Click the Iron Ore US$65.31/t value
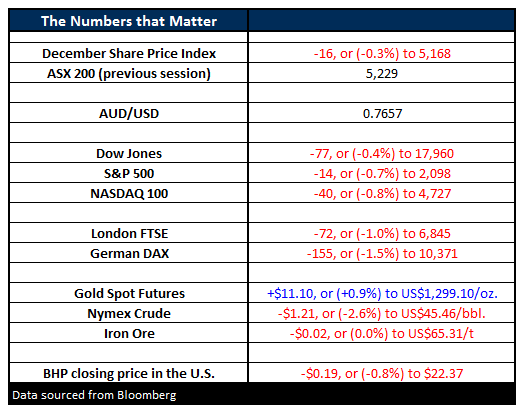 coord(381,333)
